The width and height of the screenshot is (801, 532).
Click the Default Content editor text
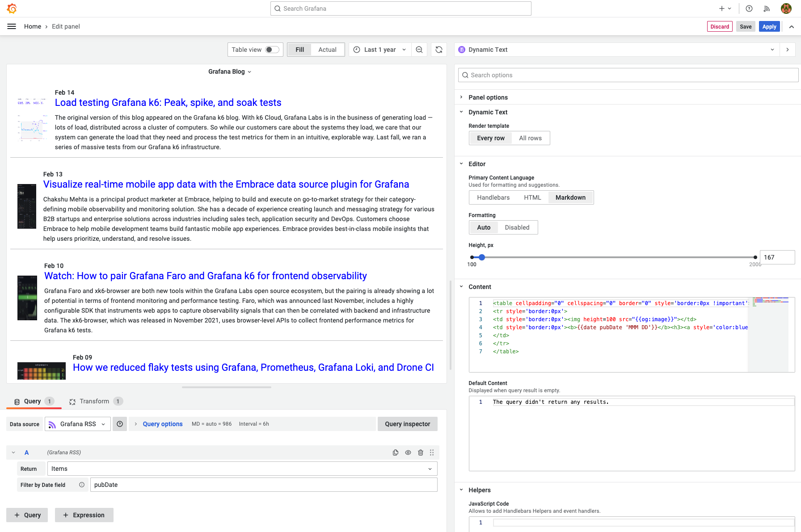(551, 402)
